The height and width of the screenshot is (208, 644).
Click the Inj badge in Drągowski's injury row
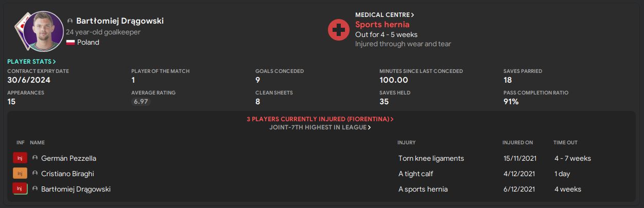coord(20,189)
